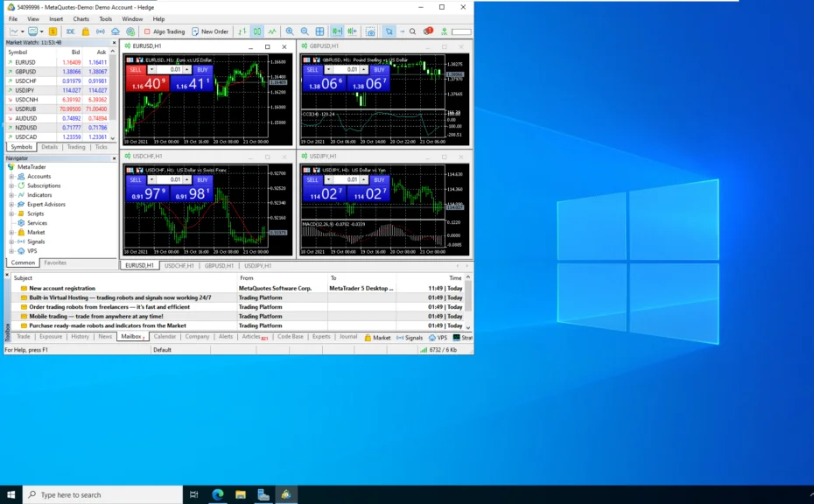
Task: Open File Explorer from the taskbar
Action: coord(241,494)
